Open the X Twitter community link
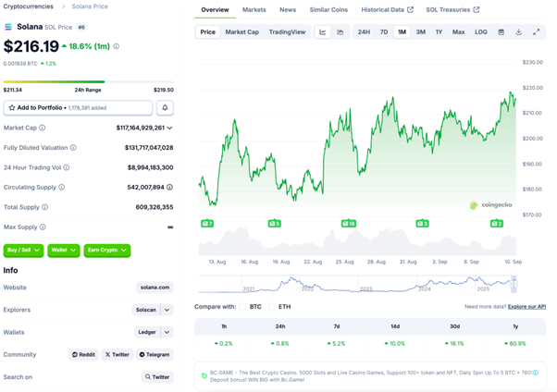The width and height of the screenshot is (557, 392). (118, 355)
